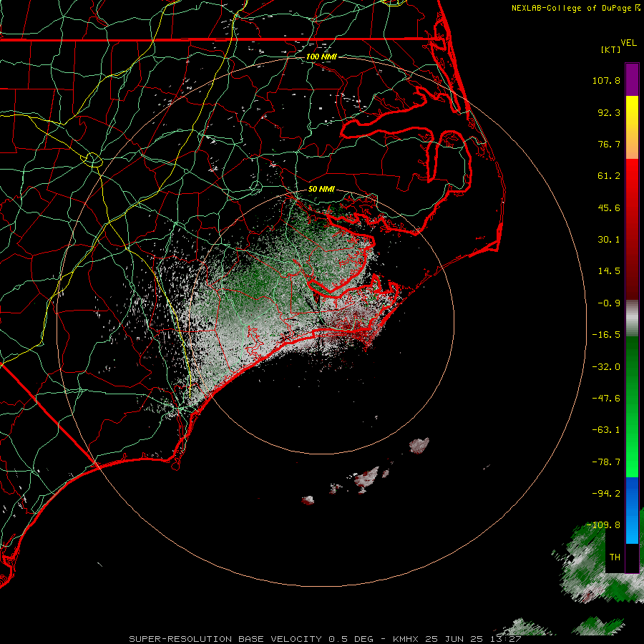Click the VEL legend title
The image size is (644, 644).
pos(628,43)
